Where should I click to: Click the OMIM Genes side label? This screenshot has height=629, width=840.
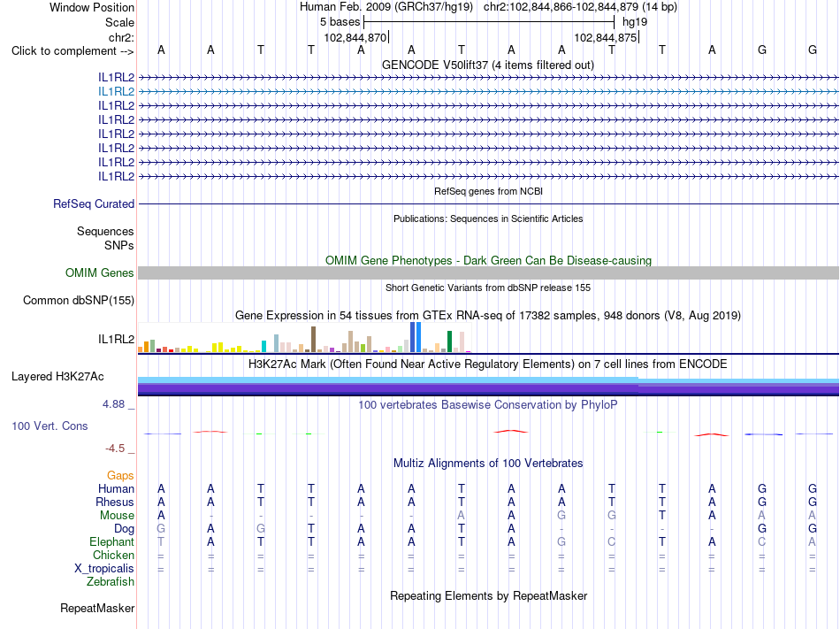tap(100, 272)
